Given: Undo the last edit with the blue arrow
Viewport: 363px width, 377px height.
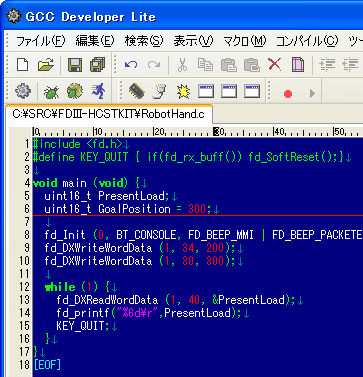Looking at the screenshot, I should 131,65.
